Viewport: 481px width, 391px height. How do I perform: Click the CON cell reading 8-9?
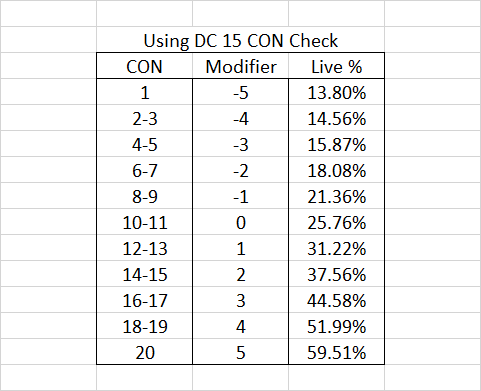pyautogui.click(x=144, y=196)
